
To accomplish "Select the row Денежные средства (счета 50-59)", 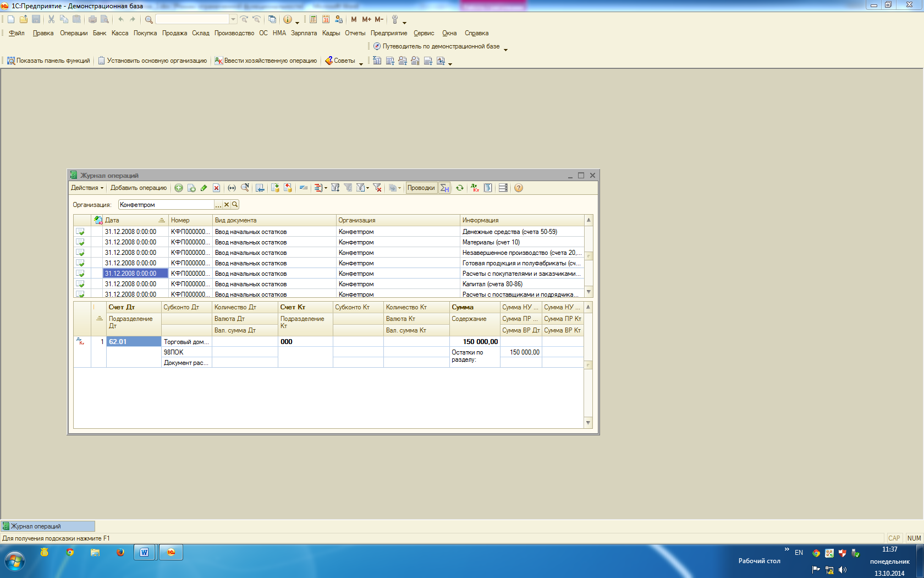I will pos(329,232).
